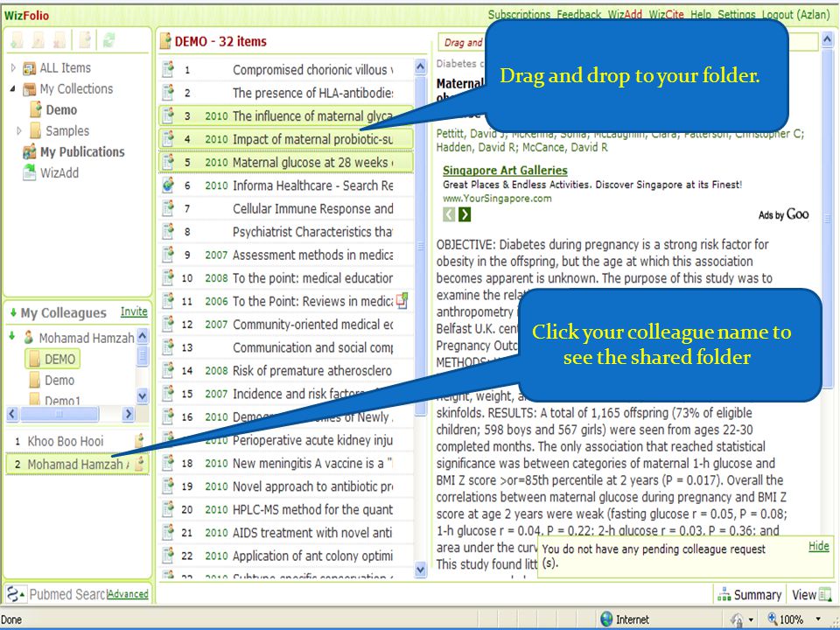Viewport: 840px width, 630px height.
Task: Focus the Pubmed Search input field
Action: (68, 594)
